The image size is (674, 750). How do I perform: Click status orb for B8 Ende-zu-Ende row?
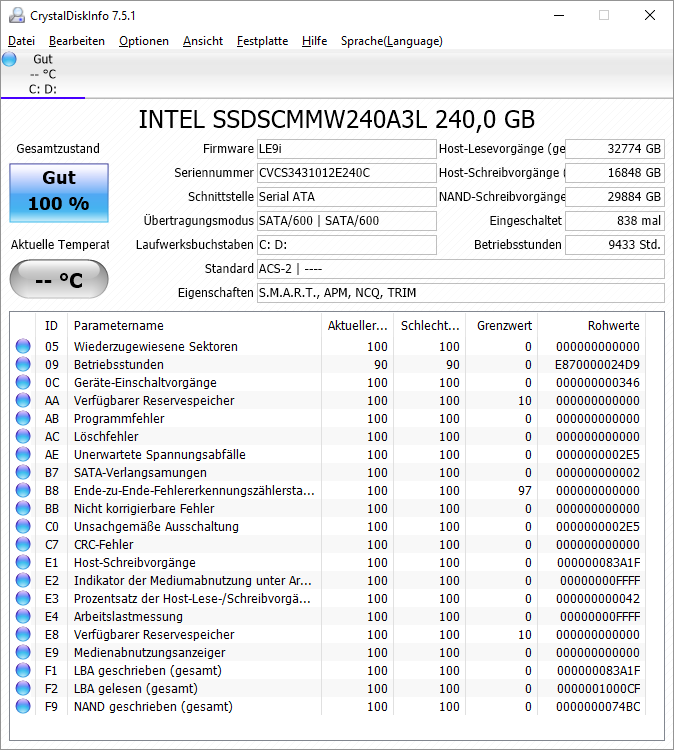tap(23, 490)
